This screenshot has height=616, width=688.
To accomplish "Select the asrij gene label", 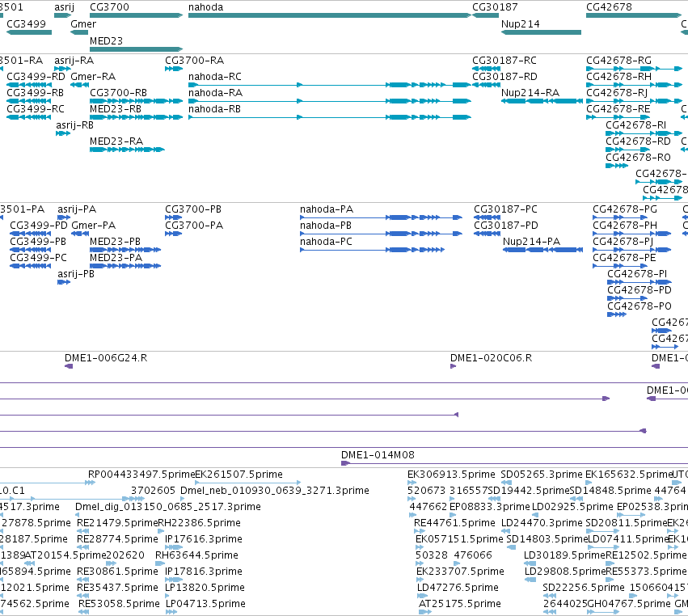I will 64,7.
